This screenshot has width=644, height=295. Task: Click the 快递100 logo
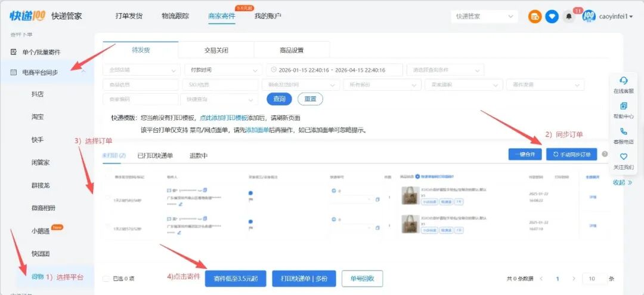(28, 16)
